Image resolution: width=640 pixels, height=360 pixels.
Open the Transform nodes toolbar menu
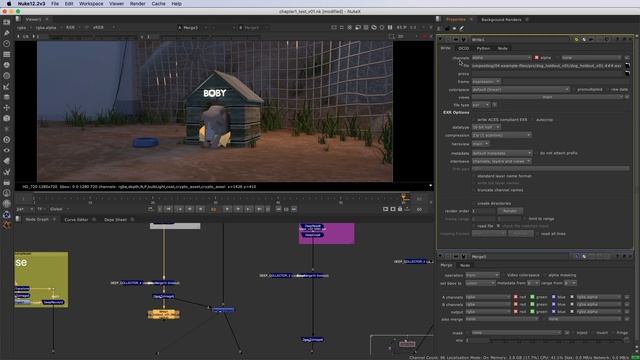pyautogui.click(x=7, y=107)
